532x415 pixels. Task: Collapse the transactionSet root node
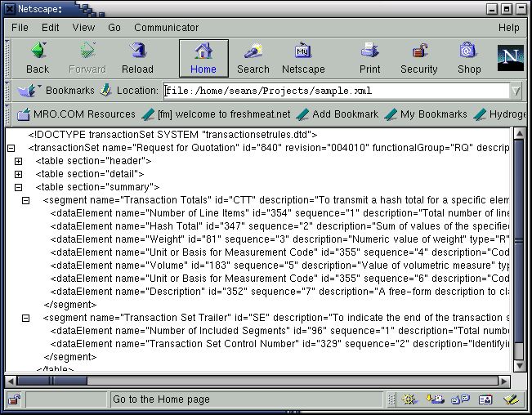11,148
